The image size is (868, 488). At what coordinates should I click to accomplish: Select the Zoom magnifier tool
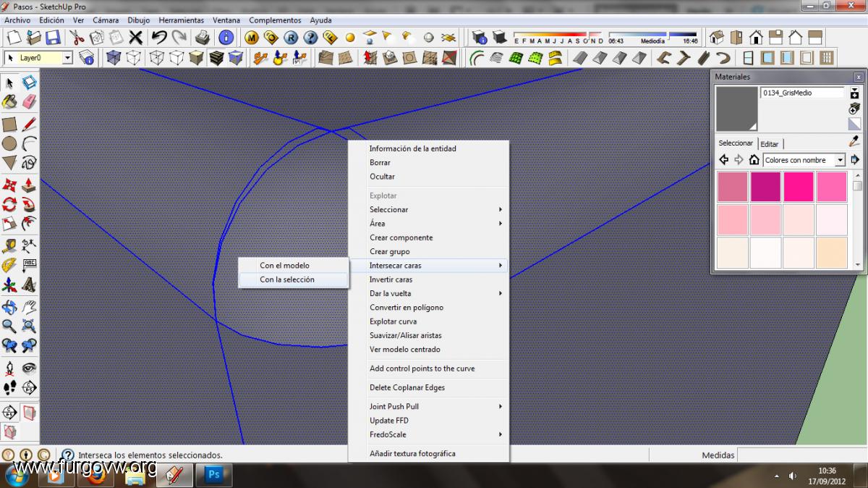click(9, 326)
